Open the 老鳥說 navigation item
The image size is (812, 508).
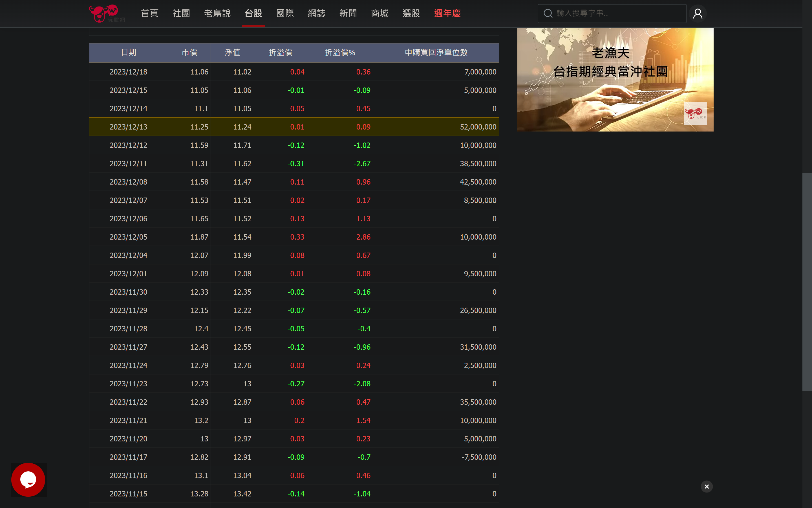pos(217,14)
